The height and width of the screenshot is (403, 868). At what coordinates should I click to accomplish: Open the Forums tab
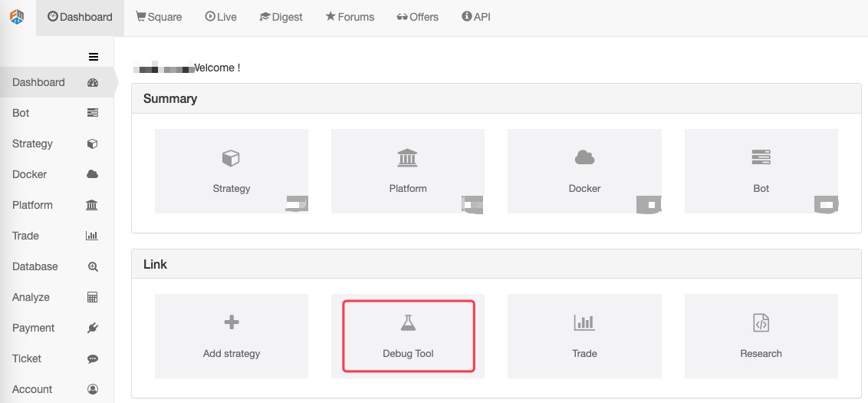tap(350, 17)
